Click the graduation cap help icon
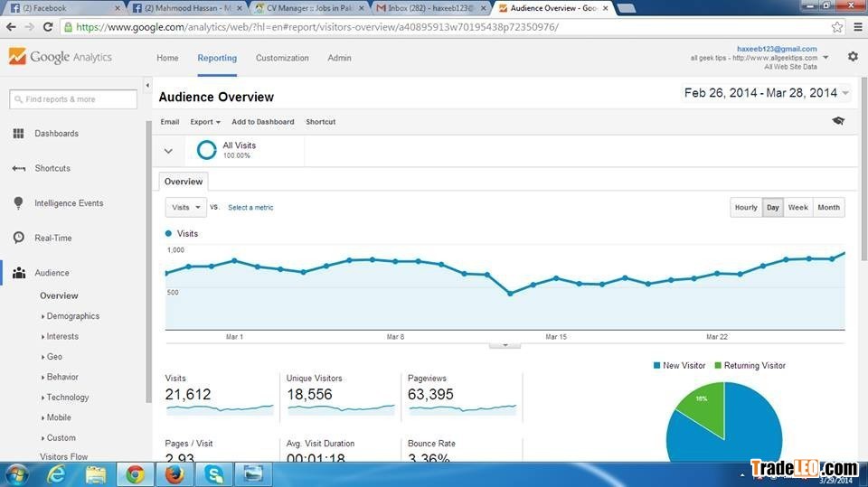This screenshot has width=868, height=487. (838, 121)
